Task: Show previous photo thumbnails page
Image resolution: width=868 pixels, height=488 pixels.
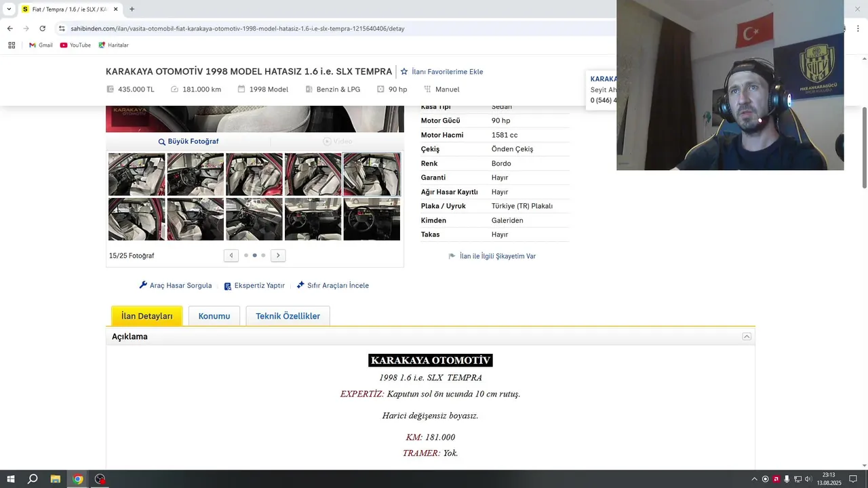Action: click(231, 256)
